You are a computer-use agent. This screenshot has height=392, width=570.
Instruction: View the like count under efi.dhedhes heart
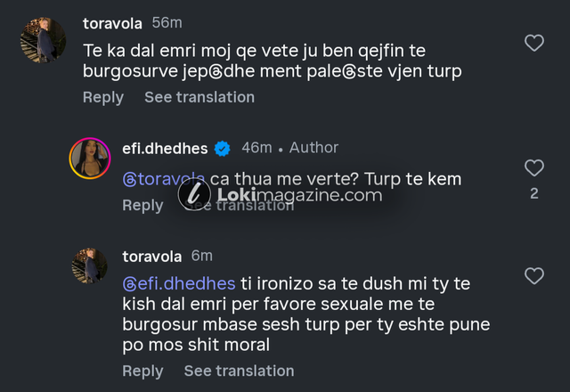tap(534, 193)
